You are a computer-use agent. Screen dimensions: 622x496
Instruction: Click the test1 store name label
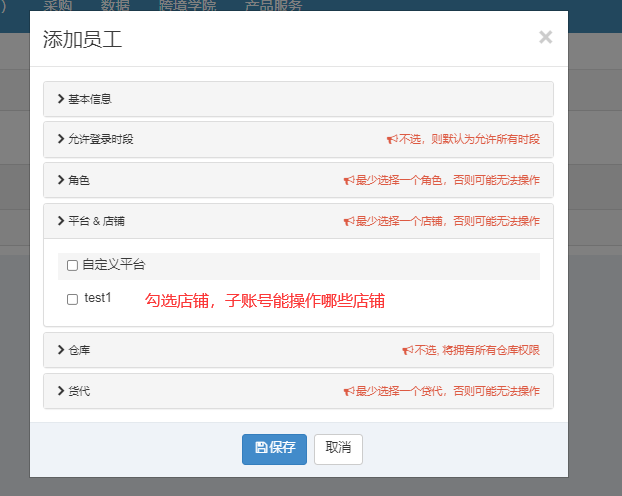[x=98, y=298]
